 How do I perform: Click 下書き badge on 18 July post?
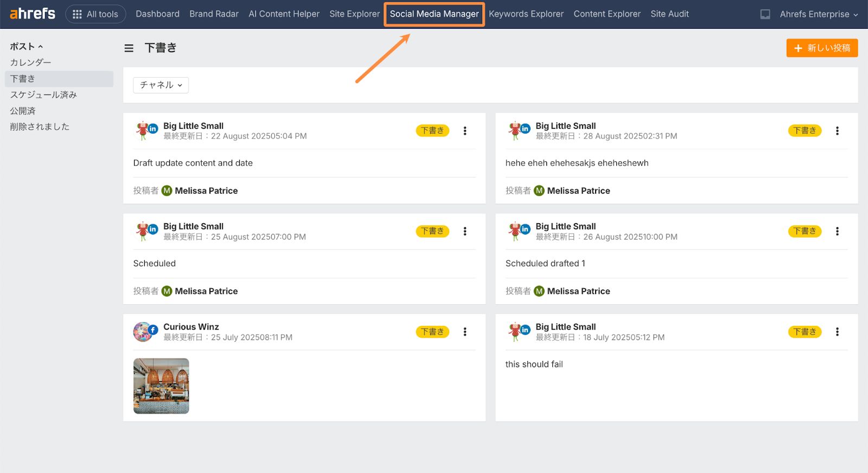[805, 332]
